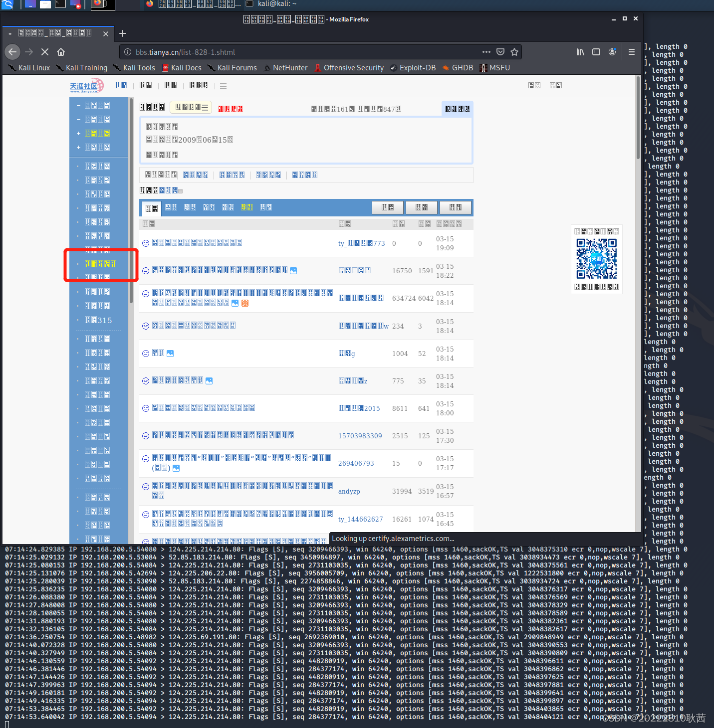This screenshot has width=714, height=728.
Task: Open Tianya header list menu icon
Action: [223, 86]
